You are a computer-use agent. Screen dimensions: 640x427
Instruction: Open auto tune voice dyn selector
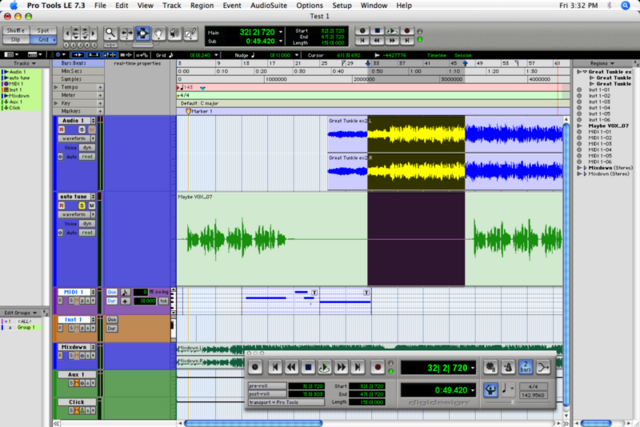[87, 224]
